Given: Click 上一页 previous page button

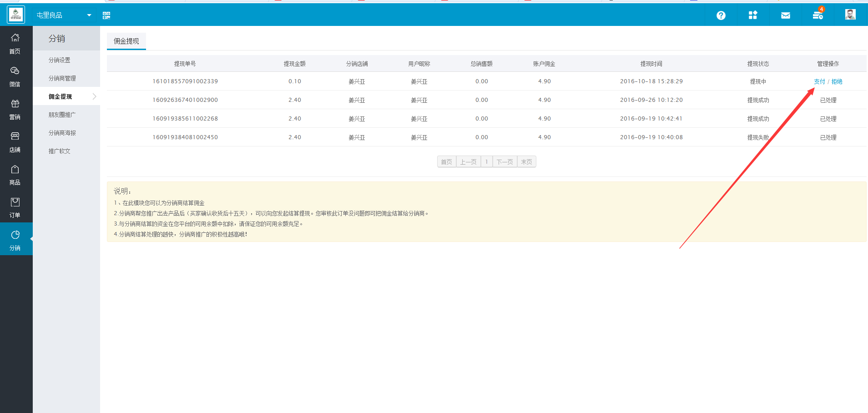Looking at the screenshot, I should tap(469, 162).
